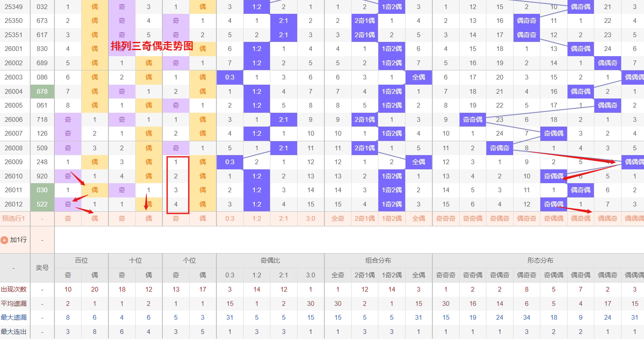644x340 pixels.
Task: Click the 0:3 cell in row 26003
Action: pos(230,77)
